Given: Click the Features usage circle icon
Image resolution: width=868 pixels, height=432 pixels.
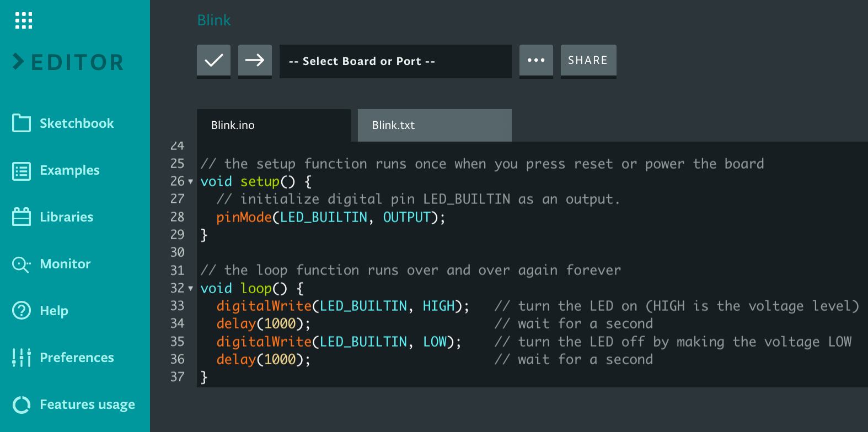Looking at the screenshot, I should point(22,405).
